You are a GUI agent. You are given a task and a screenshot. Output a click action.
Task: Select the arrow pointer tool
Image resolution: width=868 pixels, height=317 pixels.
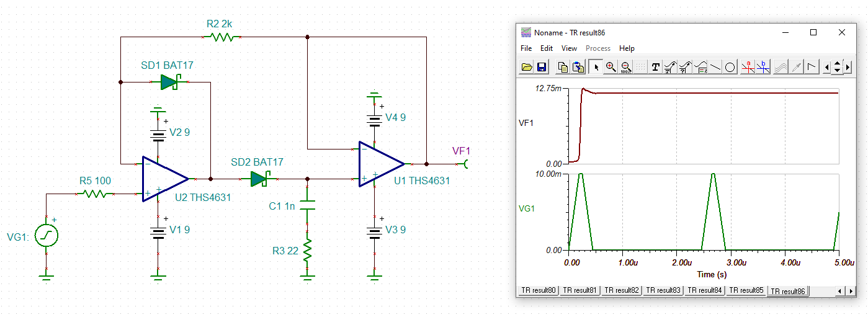(596, 67)
